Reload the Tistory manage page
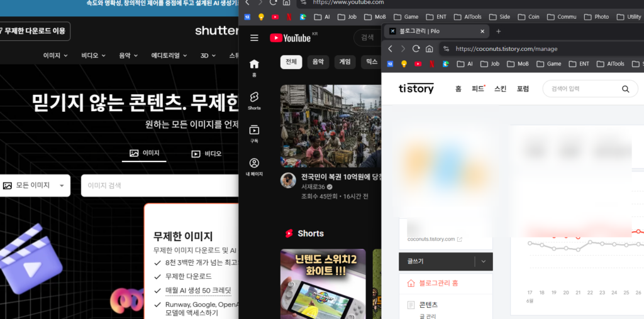This screenshot has height=319, width=644. click(416, 49)
